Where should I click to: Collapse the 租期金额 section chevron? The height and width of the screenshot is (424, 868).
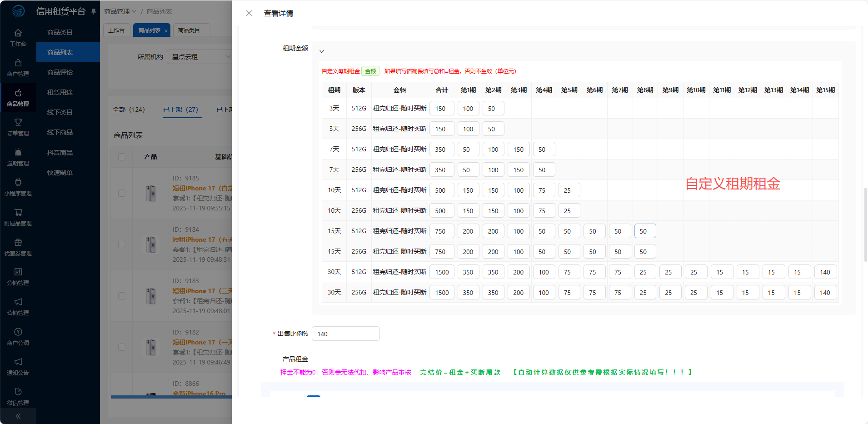point(322,51)
